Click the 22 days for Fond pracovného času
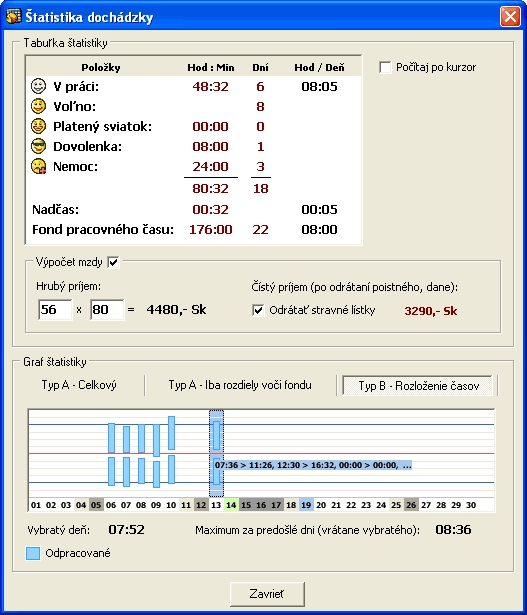The height and width of the screenshot is (615, 527). [x=261, y=229]
